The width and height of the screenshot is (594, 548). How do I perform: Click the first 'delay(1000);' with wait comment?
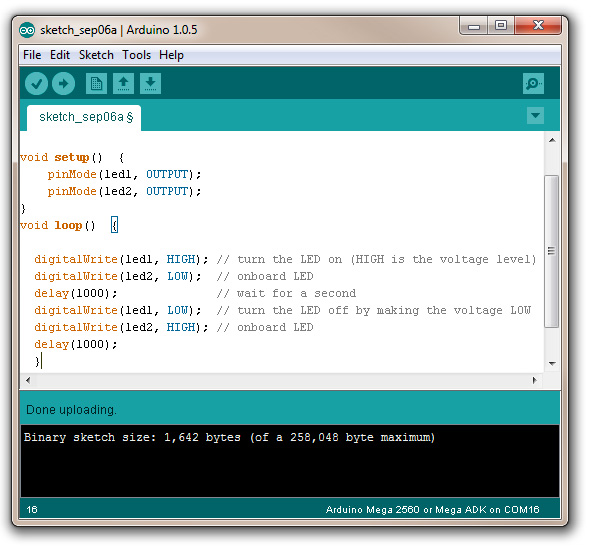click(76, 294)
